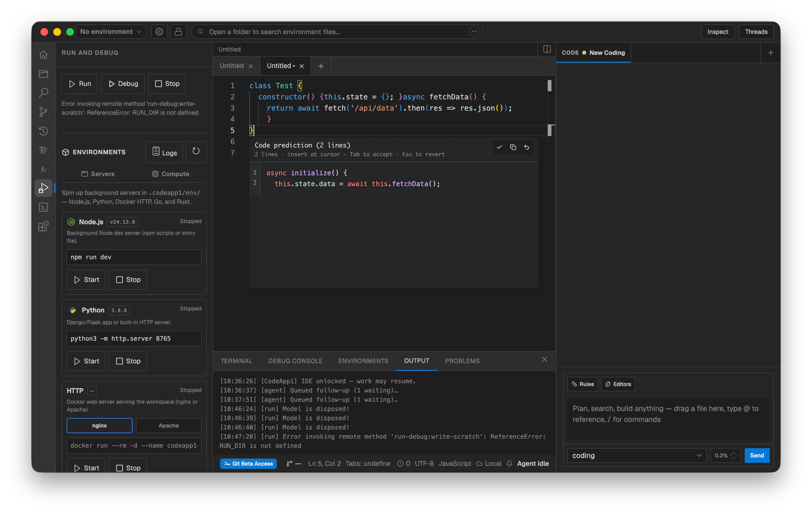Add a new editor tab with plus

tap(321, 66)
